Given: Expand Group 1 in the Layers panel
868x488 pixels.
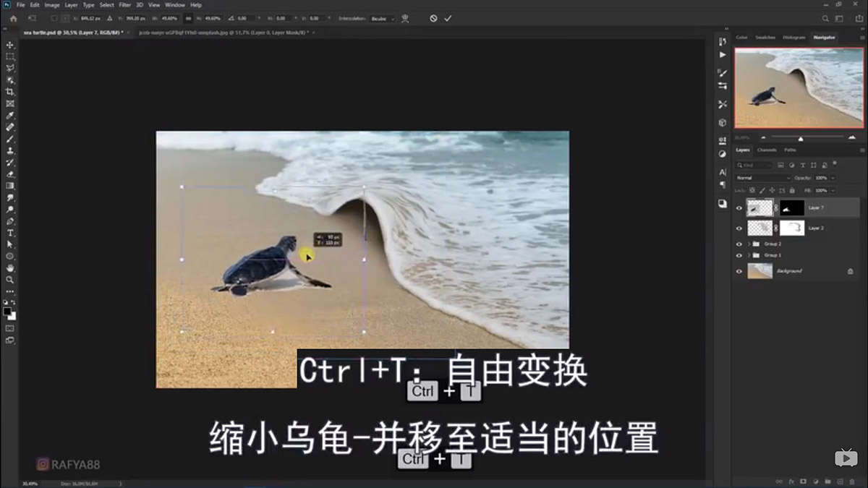Looking at the screenshot, I should pyautogui.click(x=748, y=255).
